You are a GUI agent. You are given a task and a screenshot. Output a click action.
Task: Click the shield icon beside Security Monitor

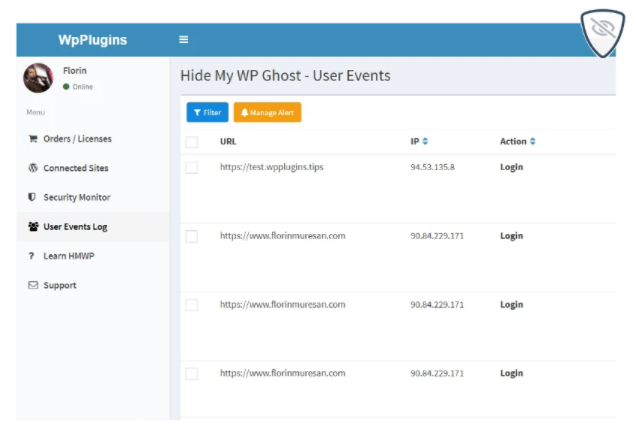click(33, 197)
